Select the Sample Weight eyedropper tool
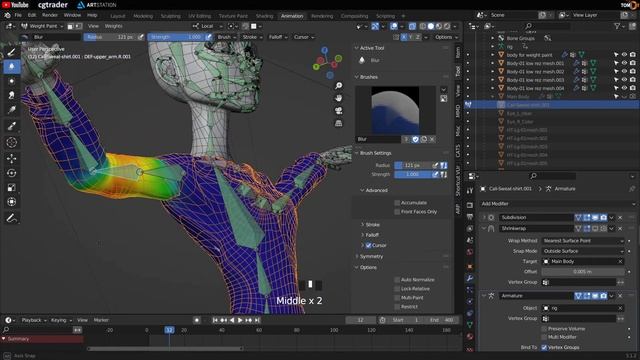640x360 pixels. coord(11,126)
